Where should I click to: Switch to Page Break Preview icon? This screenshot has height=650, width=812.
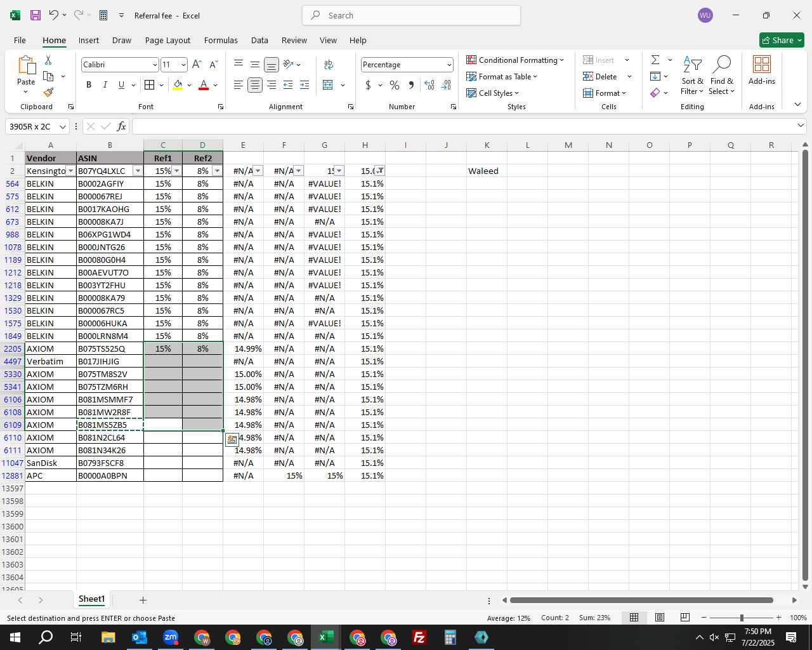[685, 618]
